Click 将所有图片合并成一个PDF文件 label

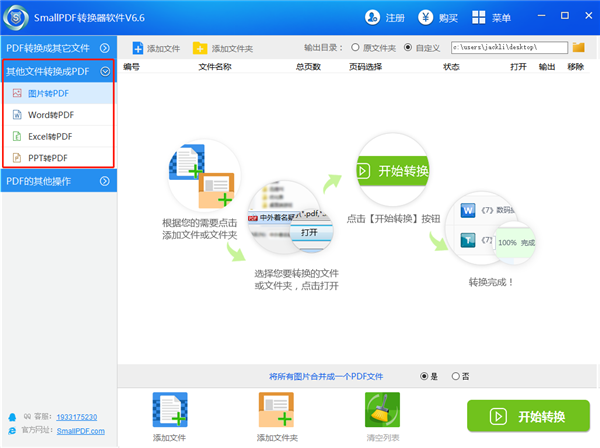[x=326, y=376]
